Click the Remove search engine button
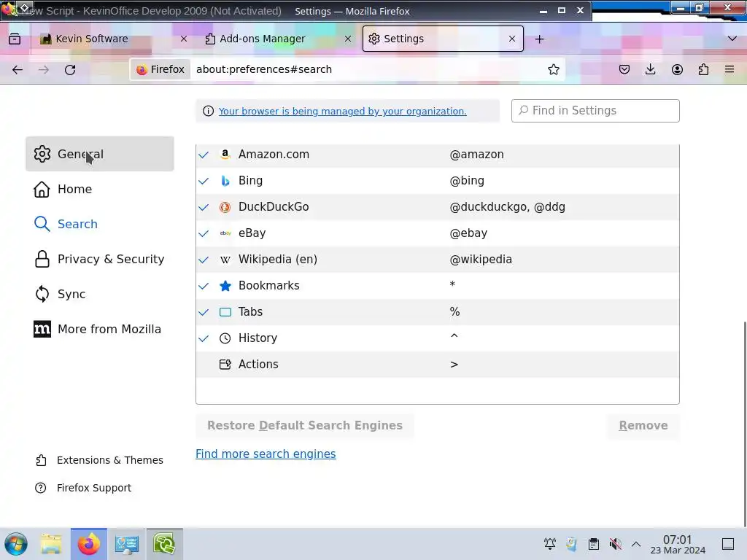The image size is (747, 560). click(x=643, y=425)
